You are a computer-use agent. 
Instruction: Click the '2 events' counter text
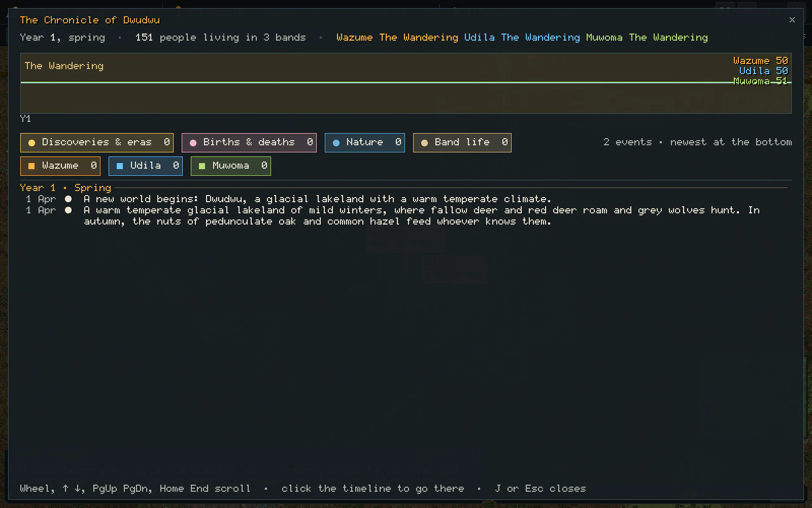coord(627,142)
